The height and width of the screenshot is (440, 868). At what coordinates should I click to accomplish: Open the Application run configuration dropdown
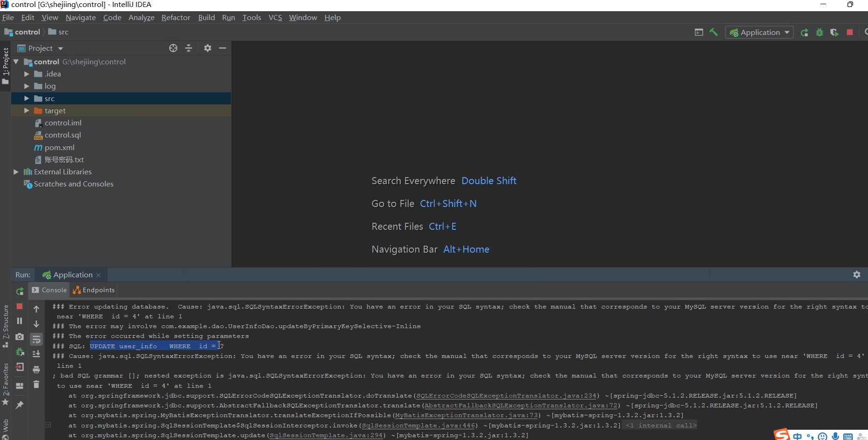(x=759, y=32)
